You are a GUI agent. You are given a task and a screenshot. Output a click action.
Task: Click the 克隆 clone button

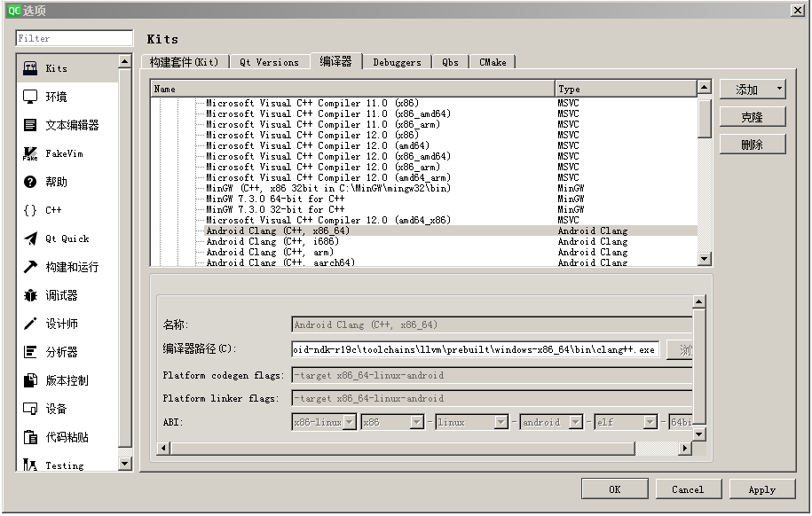tap(753, 117)
